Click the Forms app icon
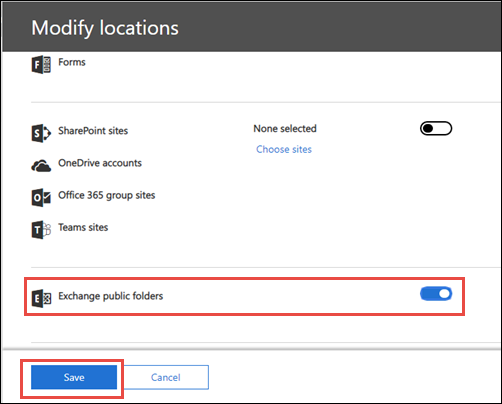The height and width of the screenshot is (404, 502). pos(41,64)
